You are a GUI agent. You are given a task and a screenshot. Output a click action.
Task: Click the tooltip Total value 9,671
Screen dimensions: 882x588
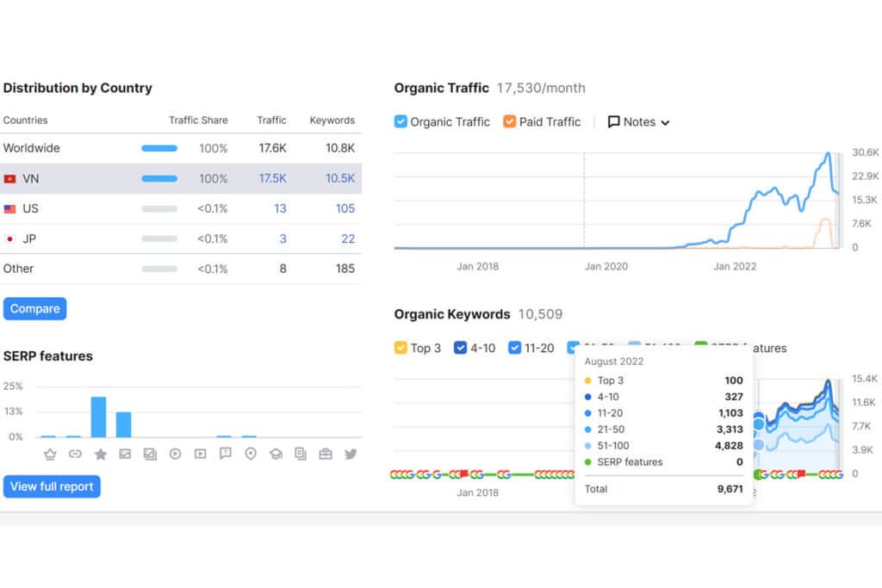coord(730,489)
